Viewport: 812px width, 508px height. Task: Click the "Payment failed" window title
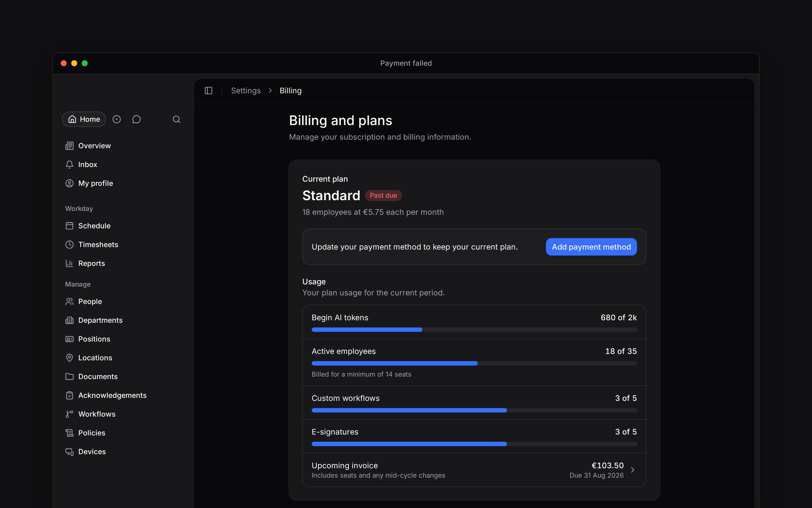tap(406, 63)
